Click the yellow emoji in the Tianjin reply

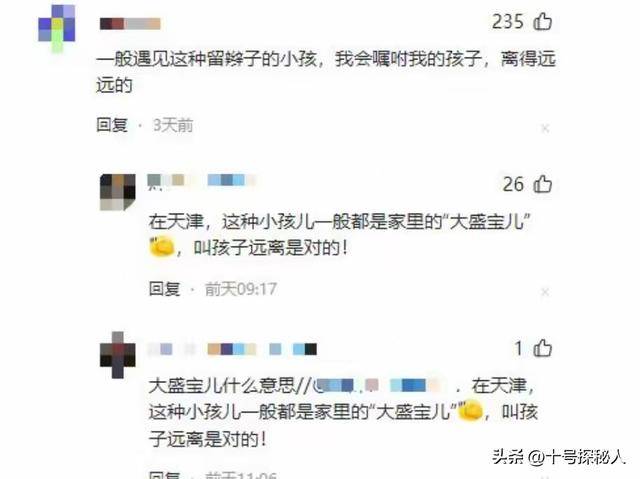(162, 246)
